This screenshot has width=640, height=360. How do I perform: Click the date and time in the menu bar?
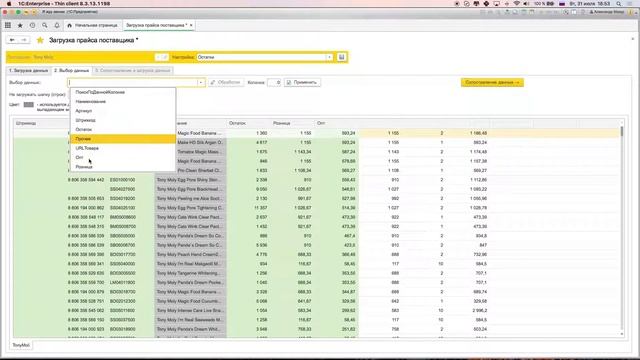pyautogui.click(x=589, y=4)
